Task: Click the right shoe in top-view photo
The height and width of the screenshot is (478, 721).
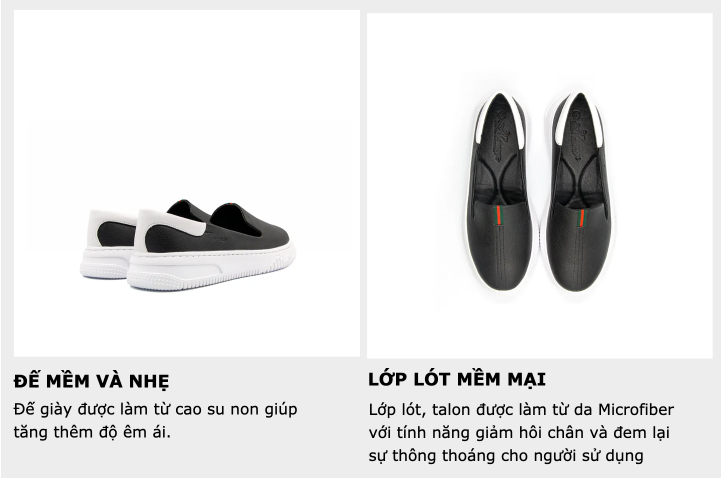Action: coord(579,193)
